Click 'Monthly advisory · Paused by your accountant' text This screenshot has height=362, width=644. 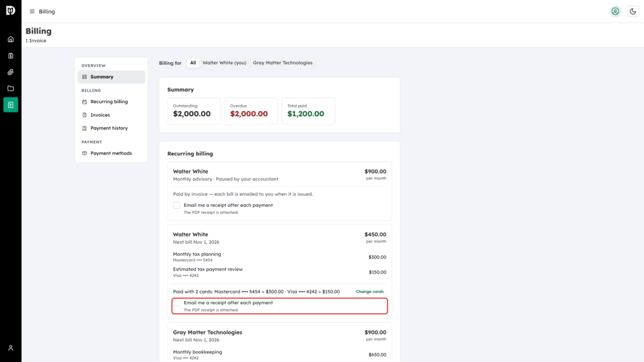(x=226, y=179)
